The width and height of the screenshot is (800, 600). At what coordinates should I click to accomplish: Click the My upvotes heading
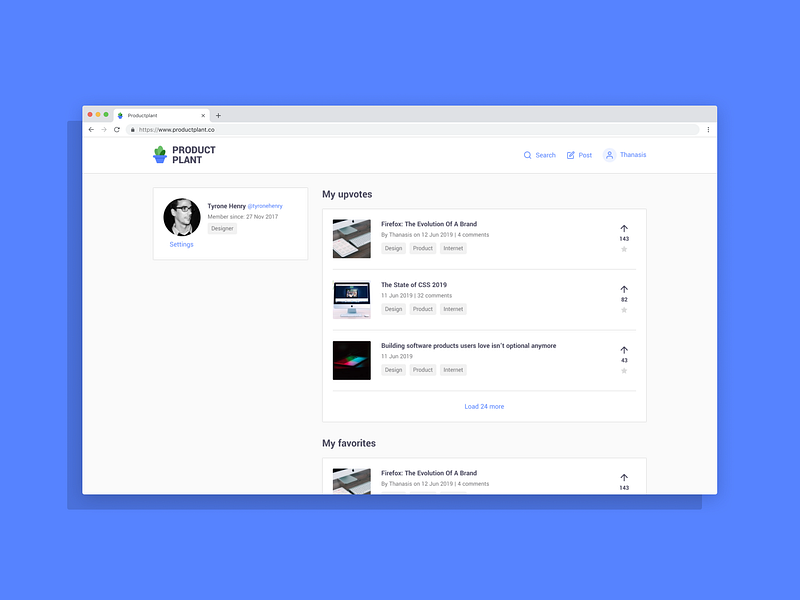click(x=347, y=194)
